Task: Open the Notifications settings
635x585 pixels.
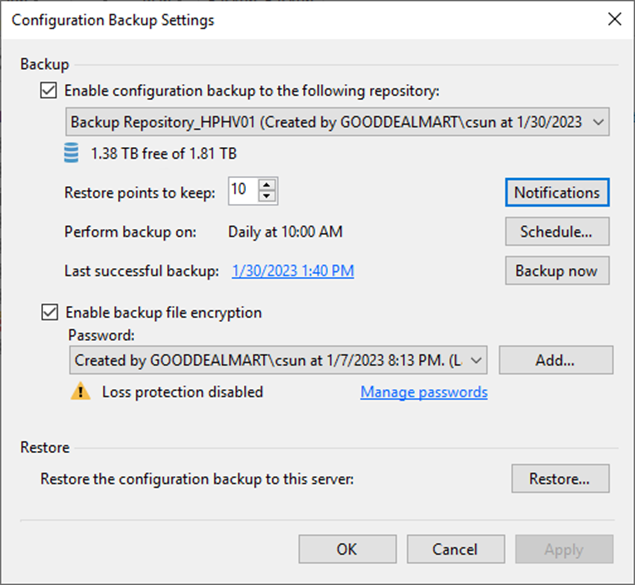Action: pyautogui.click(x=557, y=192)
